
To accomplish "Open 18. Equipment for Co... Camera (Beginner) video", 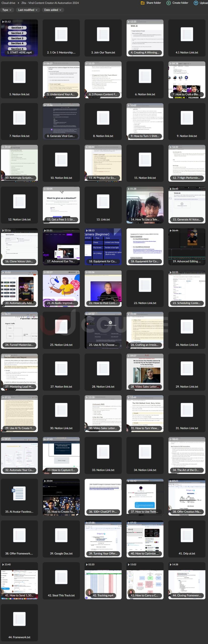I will 103,247.
